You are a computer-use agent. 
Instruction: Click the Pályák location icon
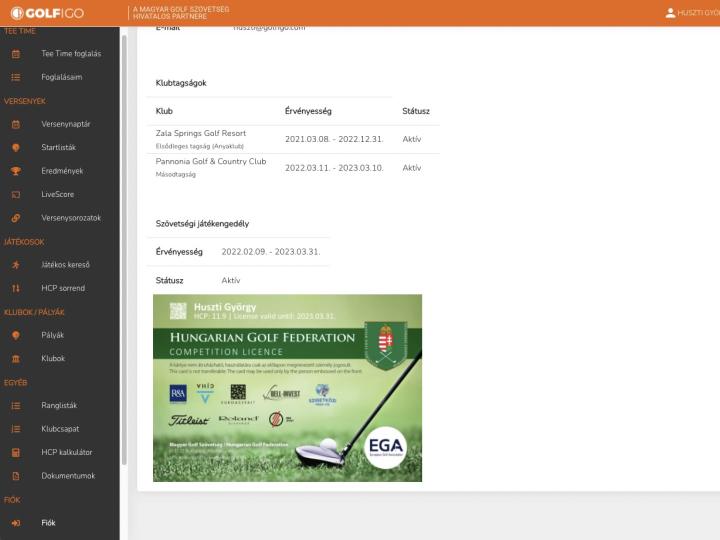[16, 335]
